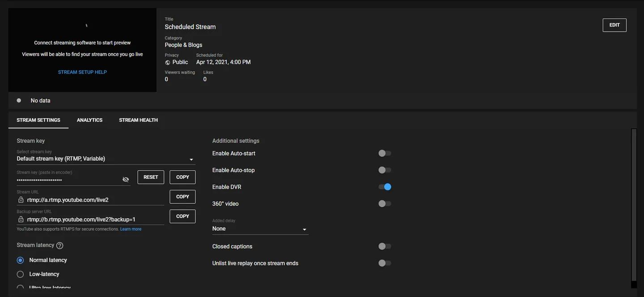Viewport: 644px width, 297px height.
Task: Toggle the 360° video switch
Action: click(385, 204)
